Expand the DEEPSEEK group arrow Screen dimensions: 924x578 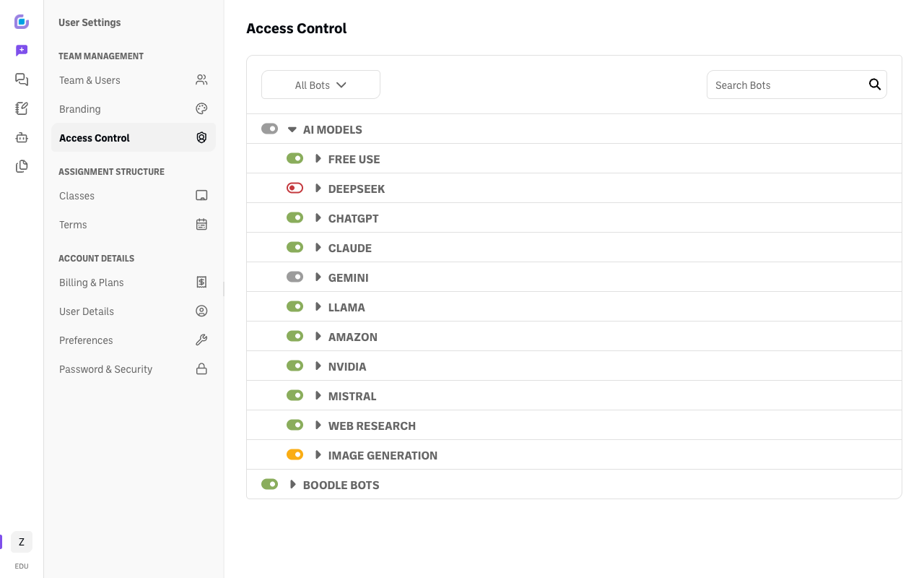(x=318, y=188)
